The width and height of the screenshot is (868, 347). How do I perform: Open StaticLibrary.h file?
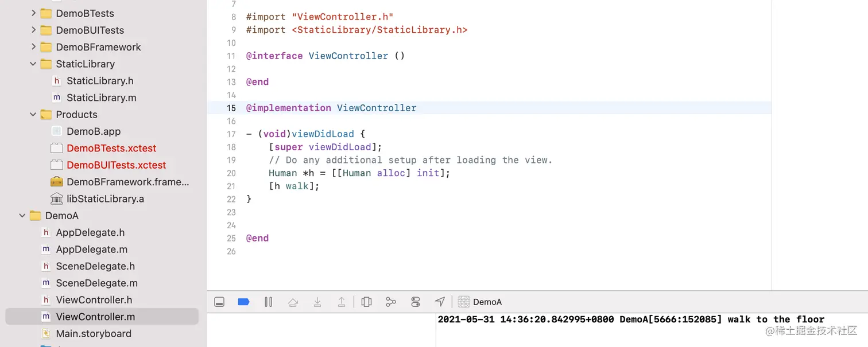(x=100, y=81)
